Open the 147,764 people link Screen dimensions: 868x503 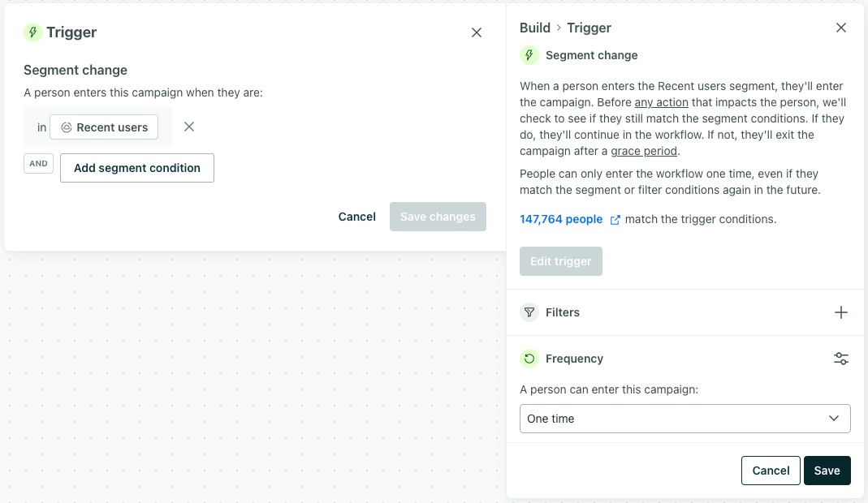coord(561,219)
